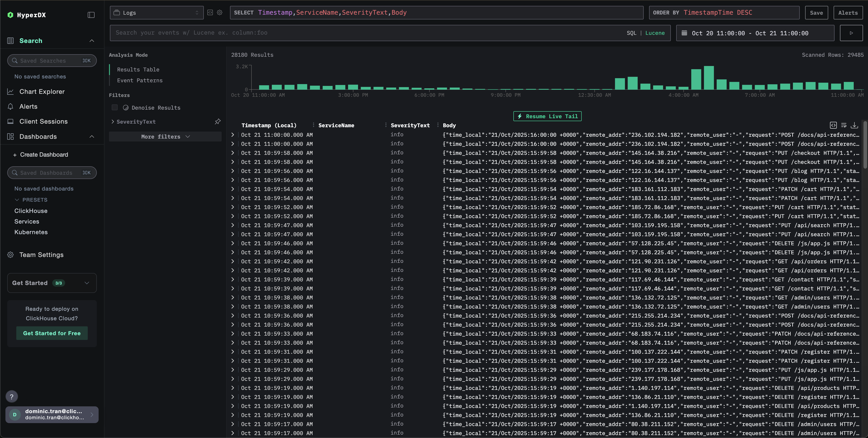
Task: Click Get Started for Free button
Action: click(x=52, y=333)
